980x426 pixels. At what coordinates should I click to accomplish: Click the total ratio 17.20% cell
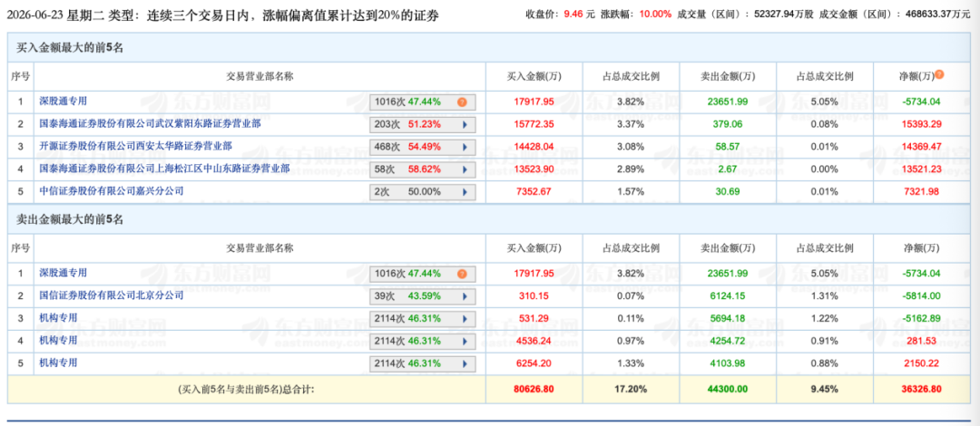pos(632,389)
